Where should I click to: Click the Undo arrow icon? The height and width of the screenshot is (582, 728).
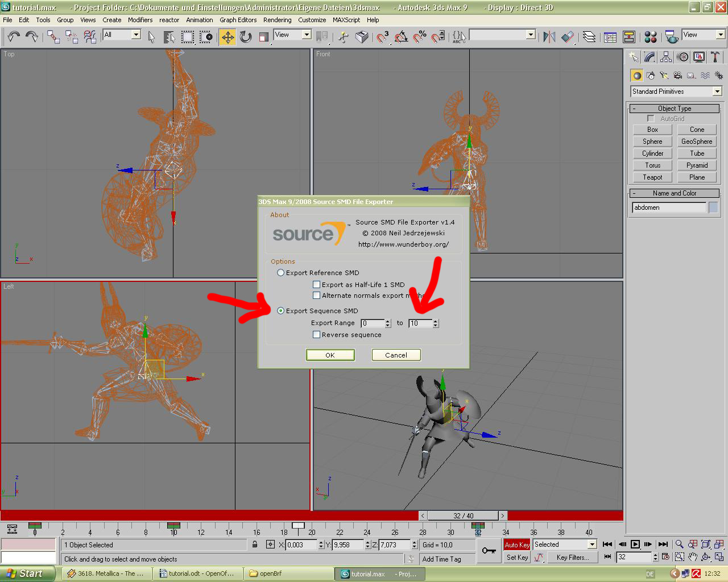pos(14,38)
